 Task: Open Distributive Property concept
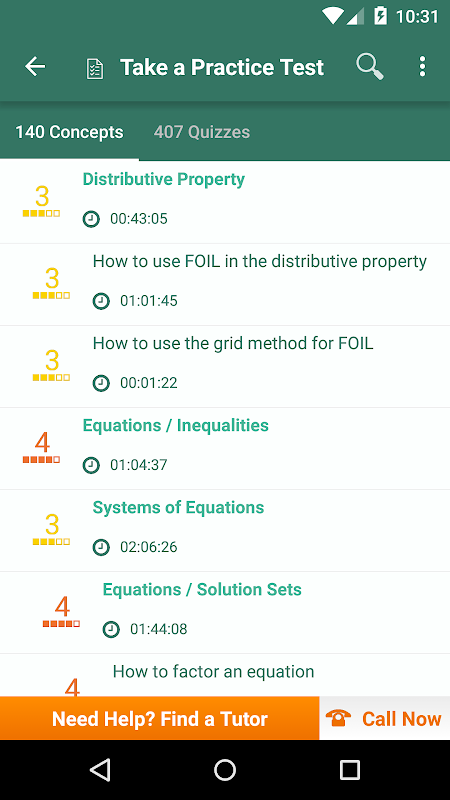tap(225, 202)
